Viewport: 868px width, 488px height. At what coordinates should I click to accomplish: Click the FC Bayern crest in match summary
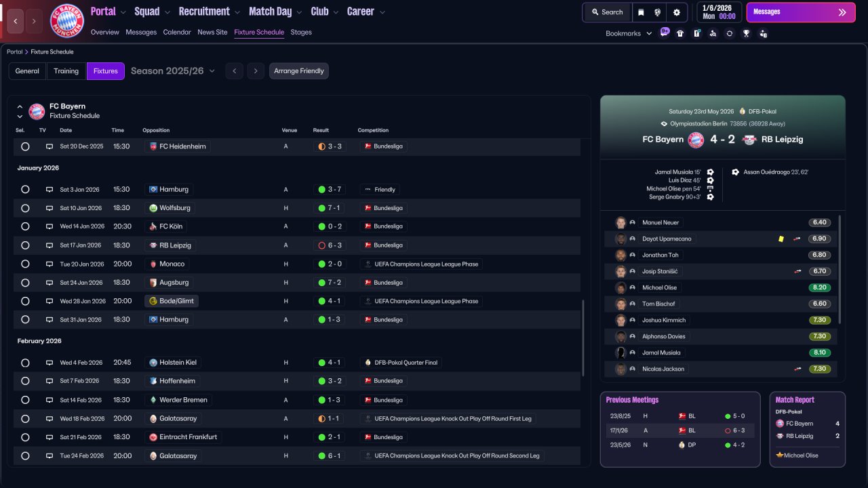696,140
